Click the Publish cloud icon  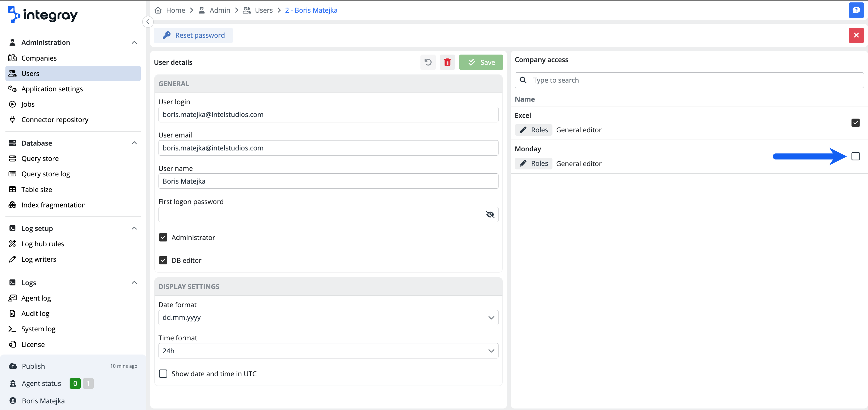[13, 366]
